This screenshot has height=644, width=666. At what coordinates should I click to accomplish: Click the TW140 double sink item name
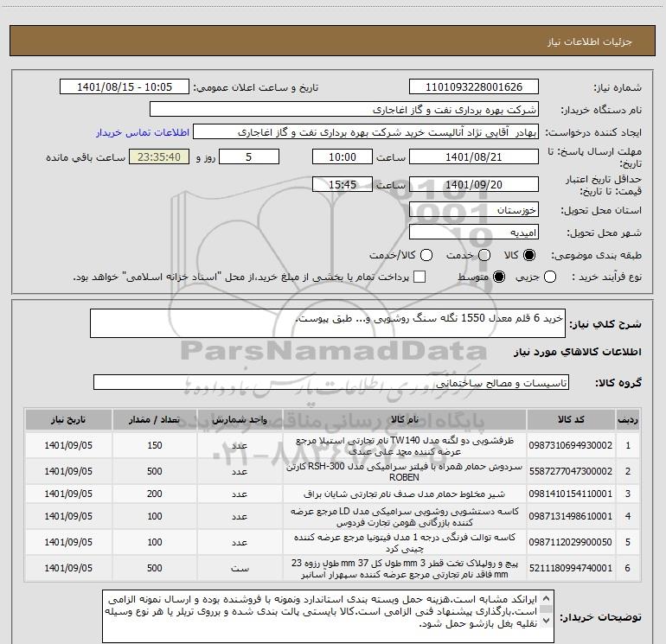click(x=405, y=446)
